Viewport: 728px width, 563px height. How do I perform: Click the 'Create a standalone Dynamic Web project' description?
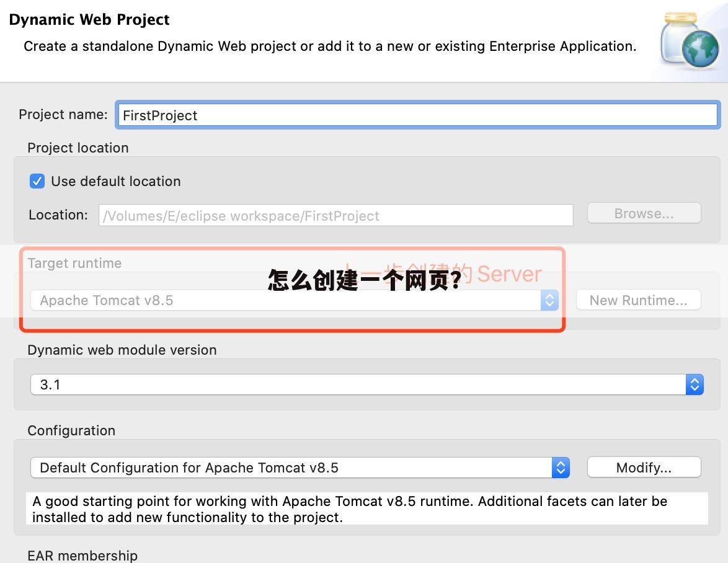[x=330, y=47]
